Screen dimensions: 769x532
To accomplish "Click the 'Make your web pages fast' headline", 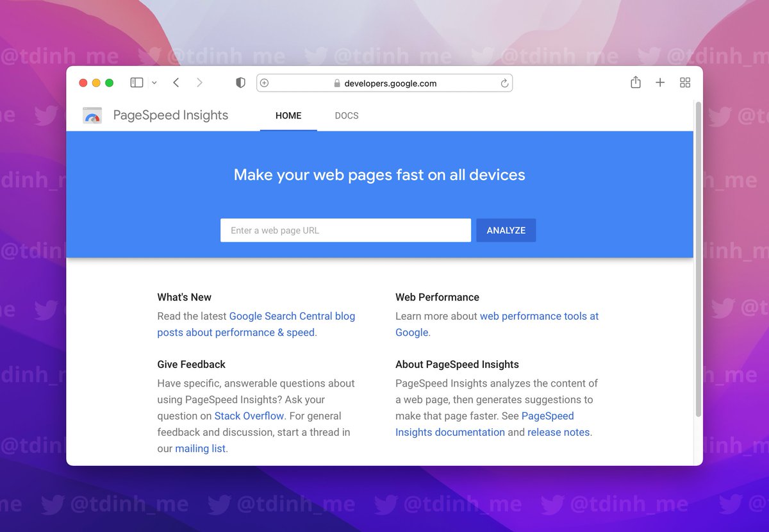I will click(379, 175).
